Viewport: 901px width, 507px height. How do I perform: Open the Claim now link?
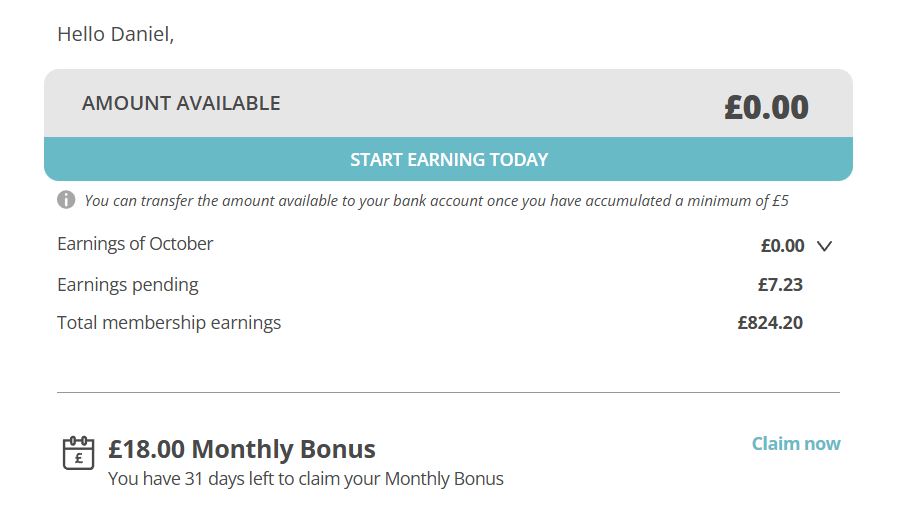click(796, 444)
